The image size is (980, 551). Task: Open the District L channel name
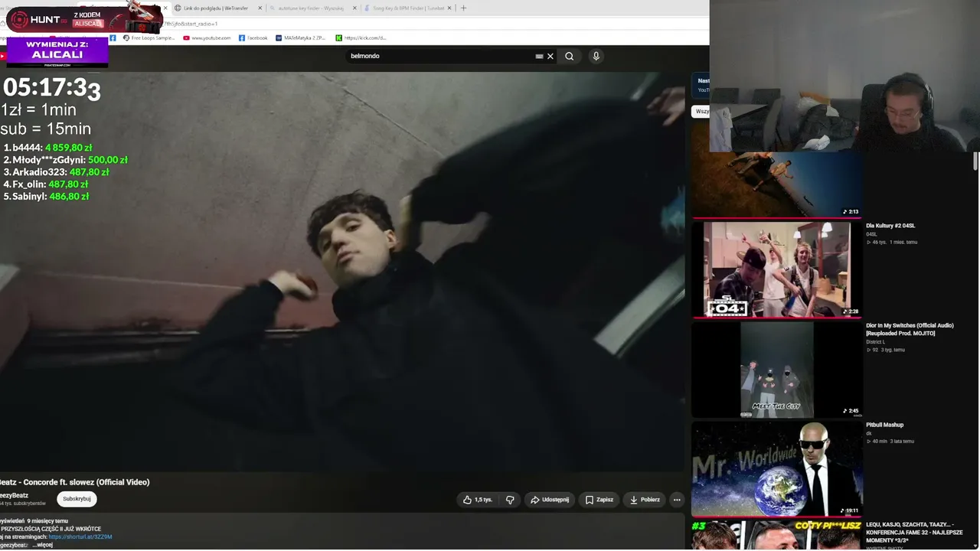[x=875, y=342]
